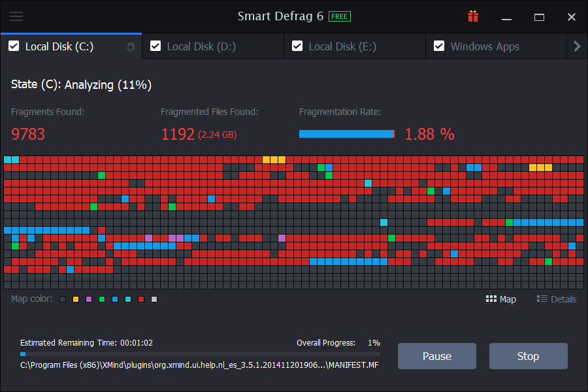
Task: Switch to Details list view
Action: click(x=557, y=299)
